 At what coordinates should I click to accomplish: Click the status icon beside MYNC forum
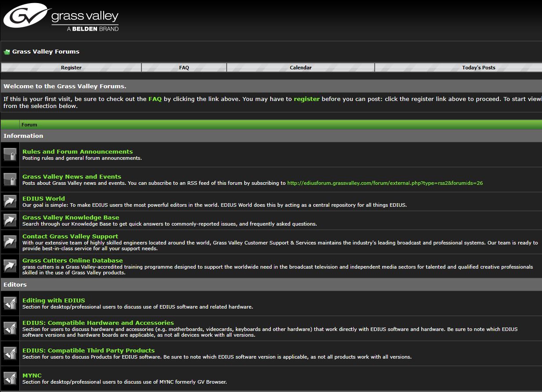pos(10,378)
